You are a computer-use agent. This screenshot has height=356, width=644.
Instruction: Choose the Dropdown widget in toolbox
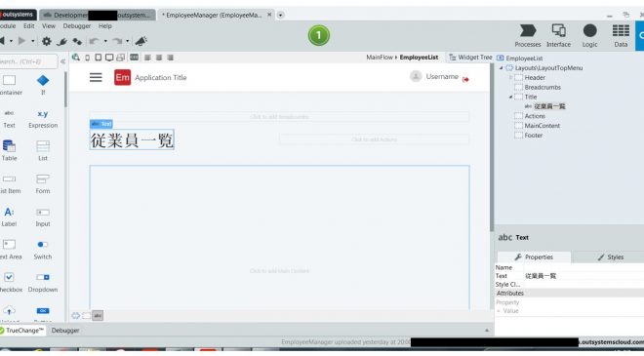(43, 283)
